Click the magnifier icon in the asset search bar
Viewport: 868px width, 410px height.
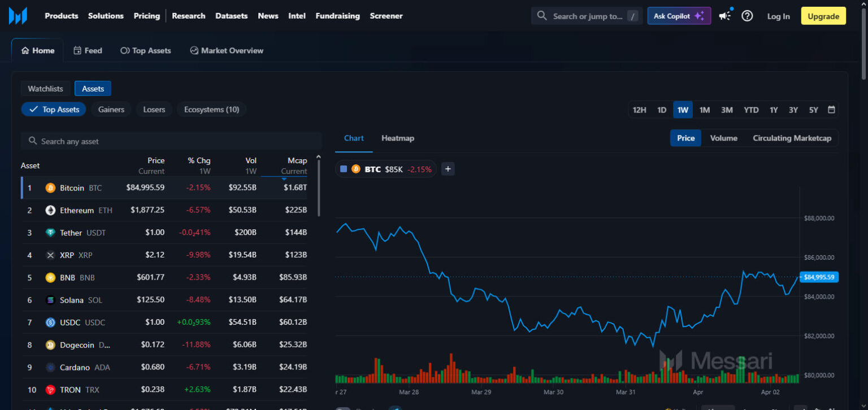[x=32, y=141]
